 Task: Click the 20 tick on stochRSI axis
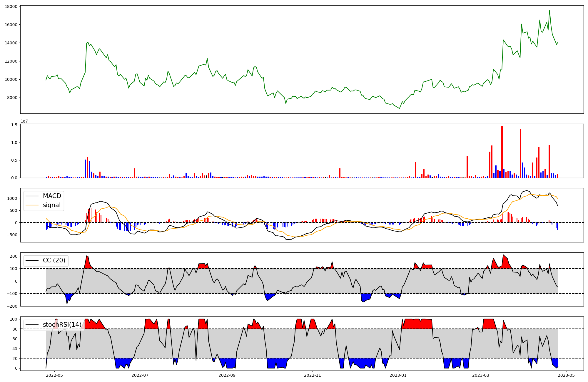[x=14, y=358]
